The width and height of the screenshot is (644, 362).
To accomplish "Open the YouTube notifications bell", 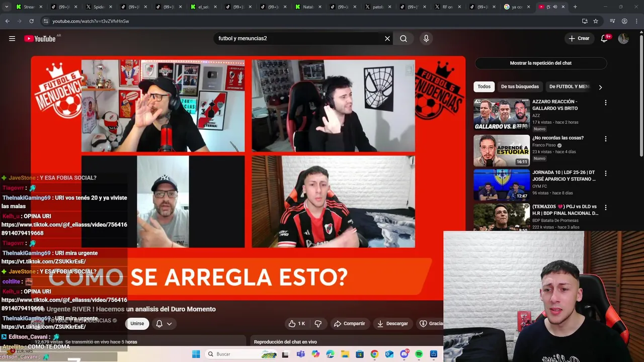I will [x=605, y=38].
